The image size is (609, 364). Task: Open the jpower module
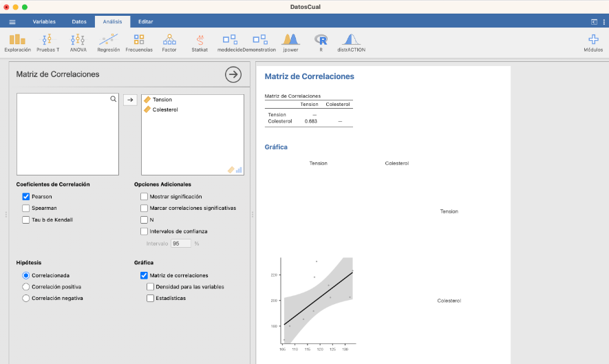point(290,43)
